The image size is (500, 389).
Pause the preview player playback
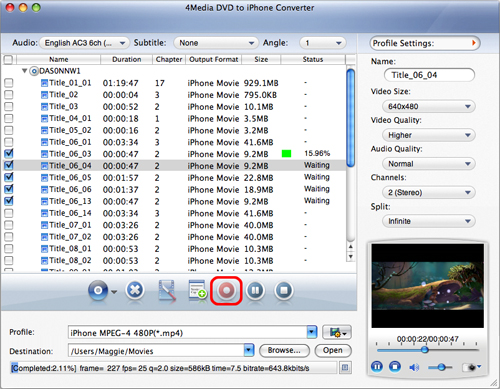click(x=377, y=367)
